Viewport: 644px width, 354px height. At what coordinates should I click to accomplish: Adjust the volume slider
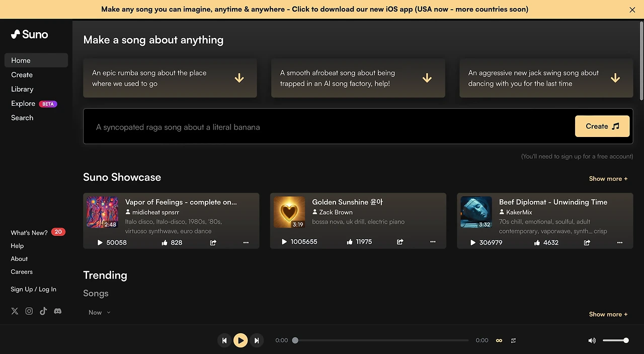[x=615, y=340]
